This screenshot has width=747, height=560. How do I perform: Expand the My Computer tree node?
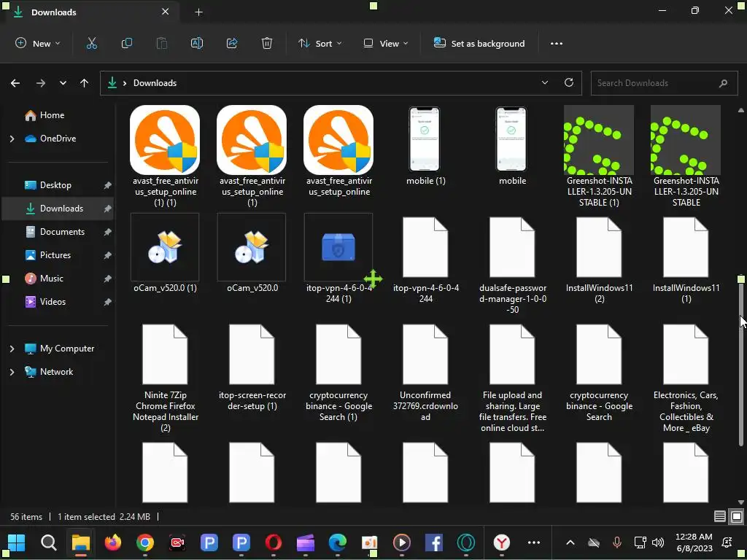pos(12,349)
